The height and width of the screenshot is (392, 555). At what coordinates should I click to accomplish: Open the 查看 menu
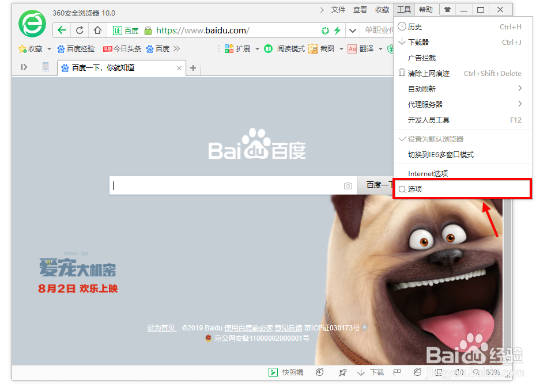360,10
